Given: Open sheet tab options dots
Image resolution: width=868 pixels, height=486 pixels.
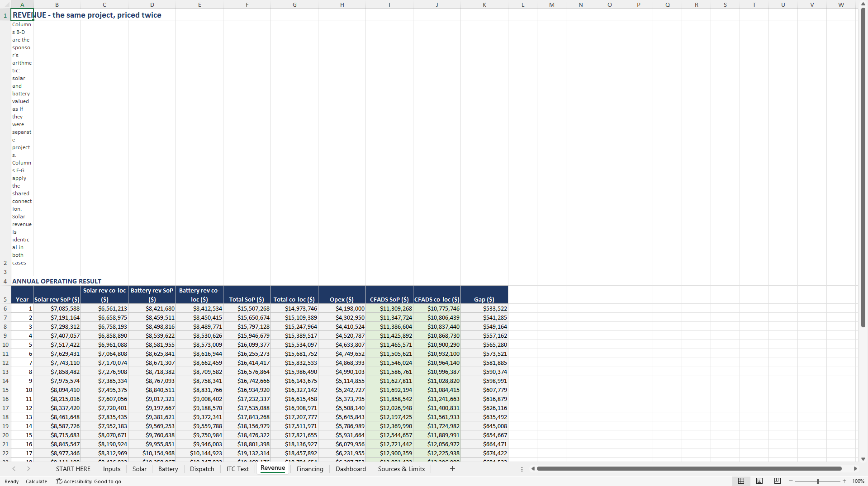Looking at the screenshot, I should click(x=522, y=469).
